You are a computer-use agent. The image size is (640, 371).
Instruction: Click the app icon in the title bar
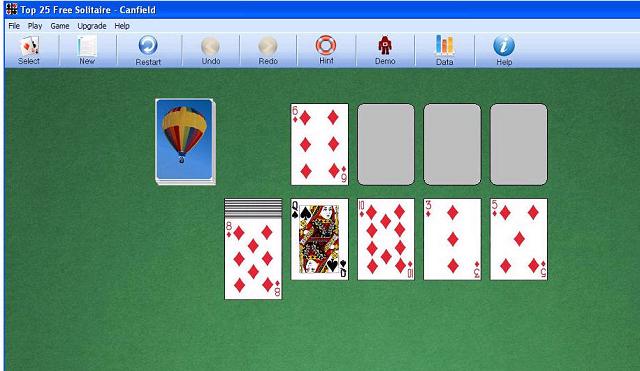pyautogui.click(x=11, y=9)
